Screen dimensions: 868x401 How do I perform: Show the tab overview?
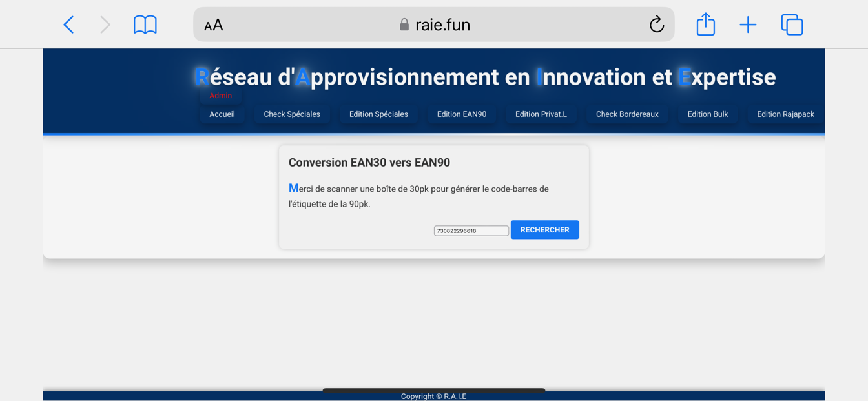coord(792,25)
